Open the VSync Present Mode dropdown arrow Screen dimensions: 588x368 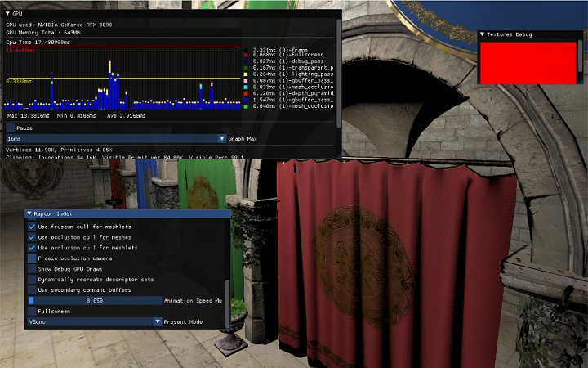pos(158,322)
